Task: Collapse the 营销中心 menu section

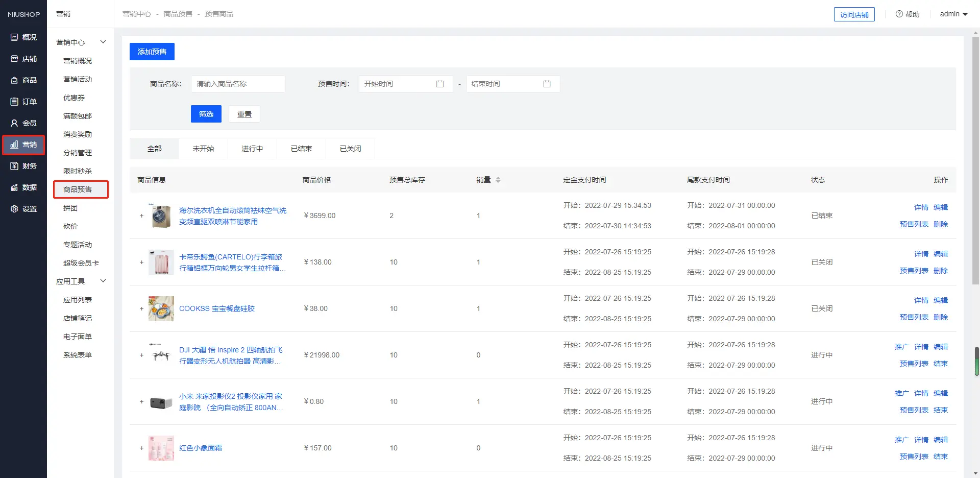Action: click(103, 42)
